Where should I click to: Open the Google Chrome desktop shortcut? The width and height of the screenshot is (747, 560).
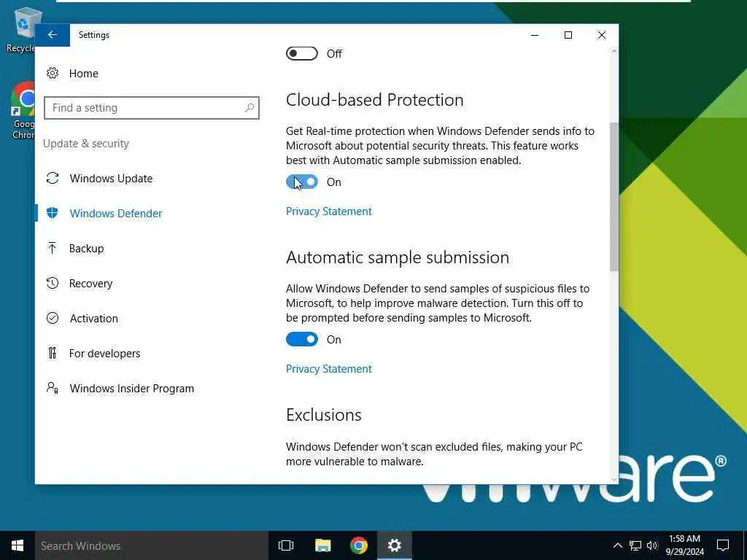pyautogui.click(x=23, y=111)
